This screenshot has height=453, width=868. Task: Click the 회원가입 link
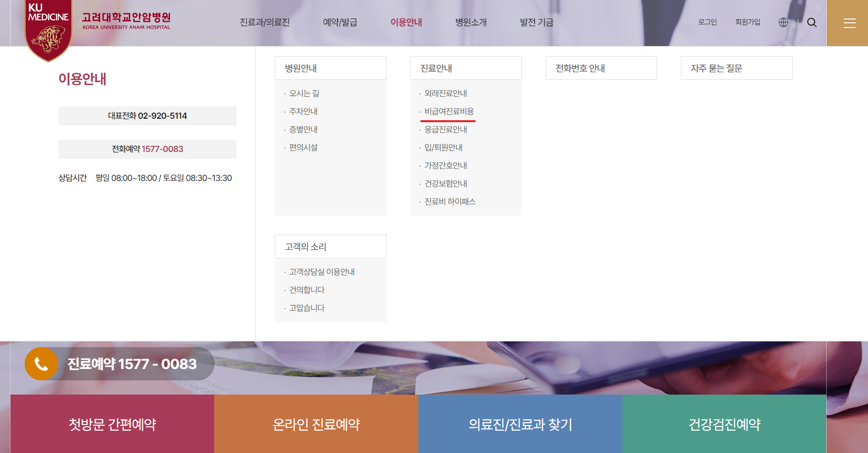747,22
